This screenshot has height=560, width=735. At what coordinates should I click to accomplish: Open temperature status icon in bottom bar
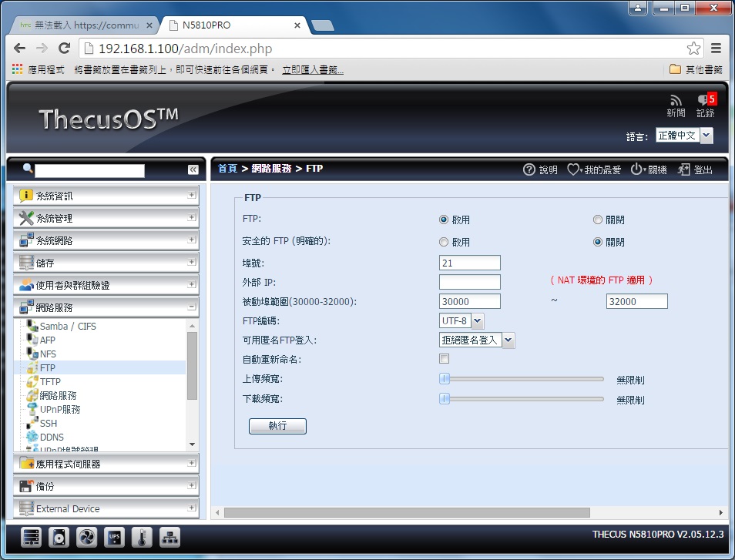[142, 538]
